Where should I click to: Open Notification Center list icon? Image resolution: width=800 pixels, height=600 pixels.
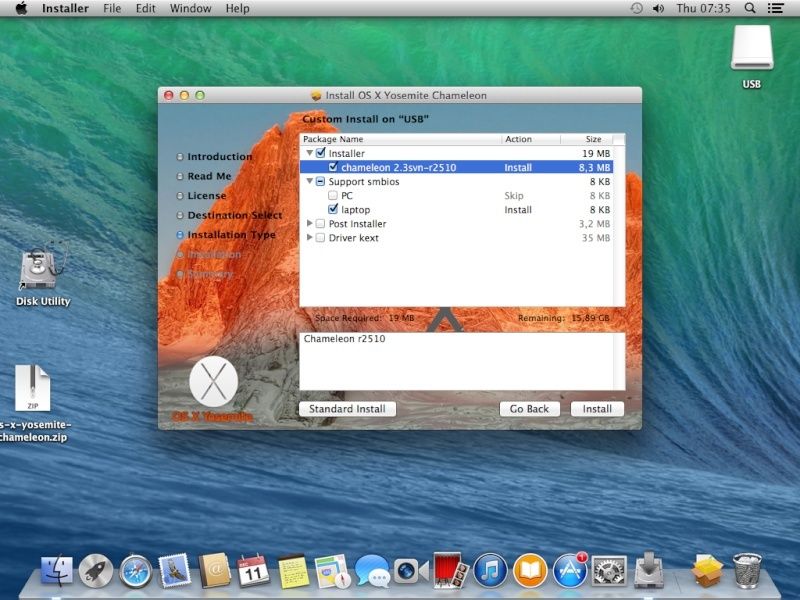776,8
